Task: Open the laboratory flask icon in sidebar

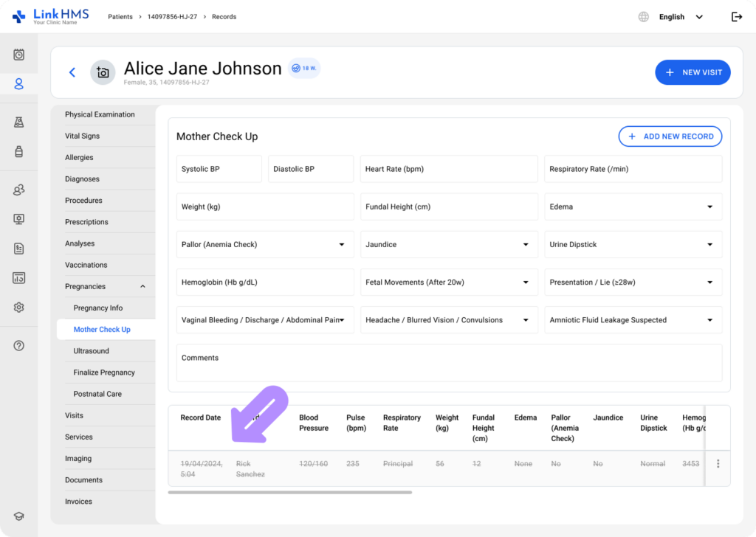Action: click(18, 122)
